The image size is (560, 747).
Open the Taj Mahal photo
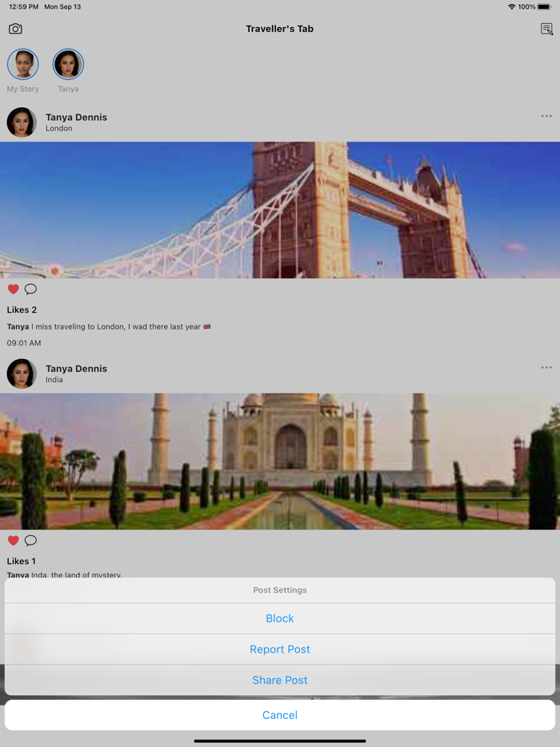pos(280,461)
